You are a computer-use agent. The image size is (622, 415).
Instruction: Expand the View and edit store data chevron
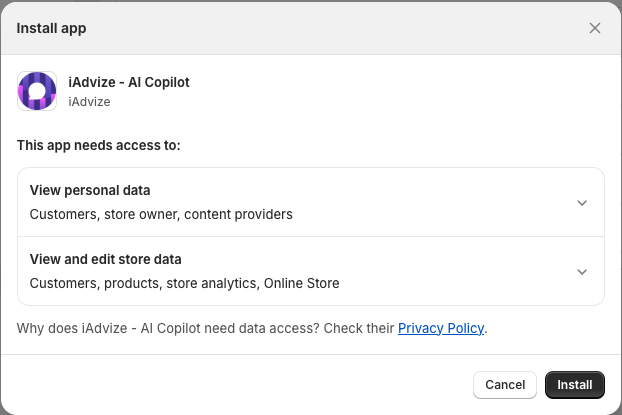(582, 272)
